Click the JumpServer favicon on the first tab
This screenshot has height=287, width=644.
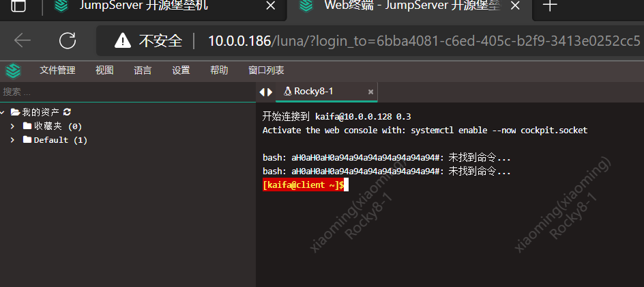(61, 5)
